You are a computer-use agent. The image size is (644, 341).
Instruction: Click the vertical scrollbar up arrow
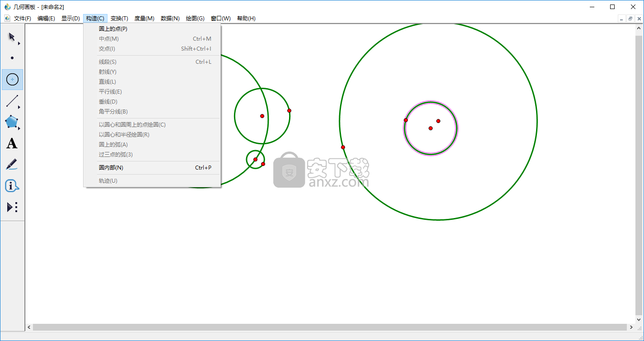639,29
